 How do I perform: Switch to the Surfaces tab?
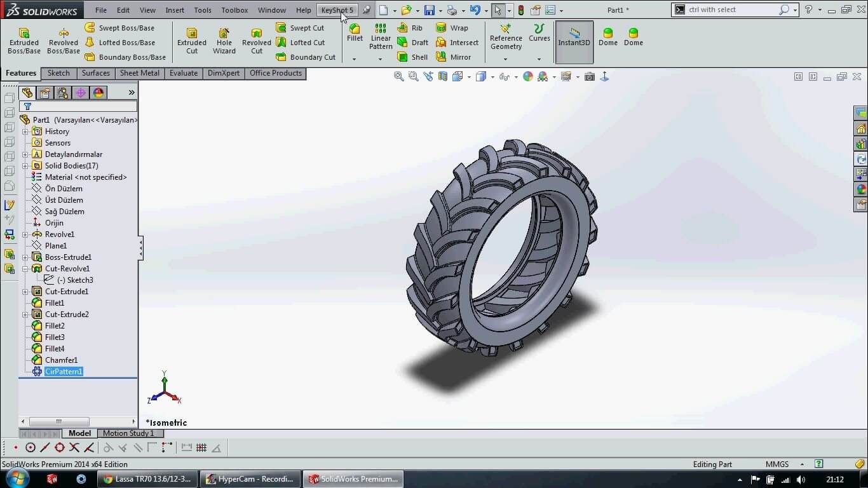tap(96, 73)
